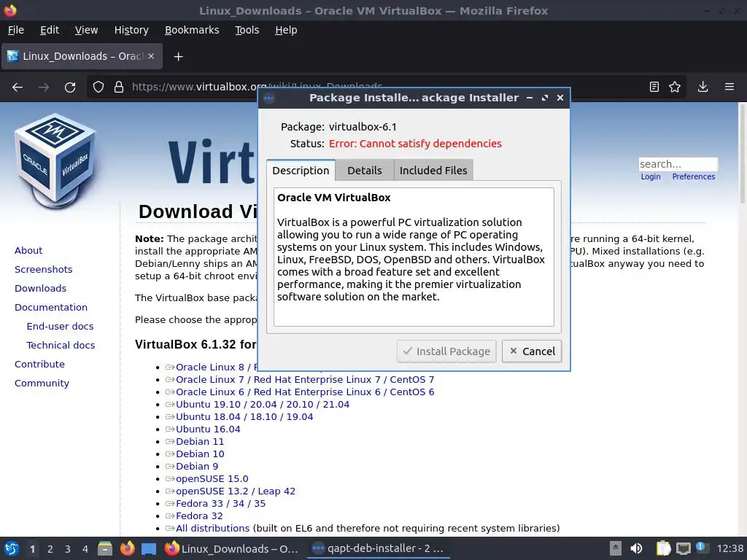Open the network status tray icon
This screenshot has width=747, height=560.
point(683,548)
